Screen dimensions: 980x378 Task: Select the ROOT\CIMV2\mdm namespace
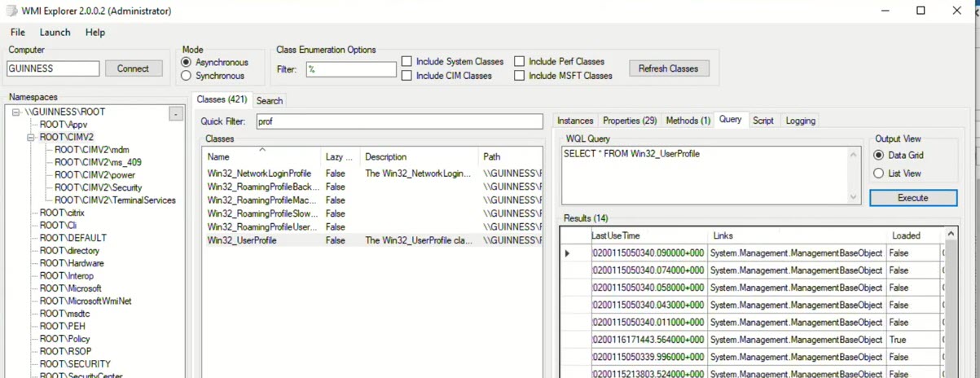[92, 150]
